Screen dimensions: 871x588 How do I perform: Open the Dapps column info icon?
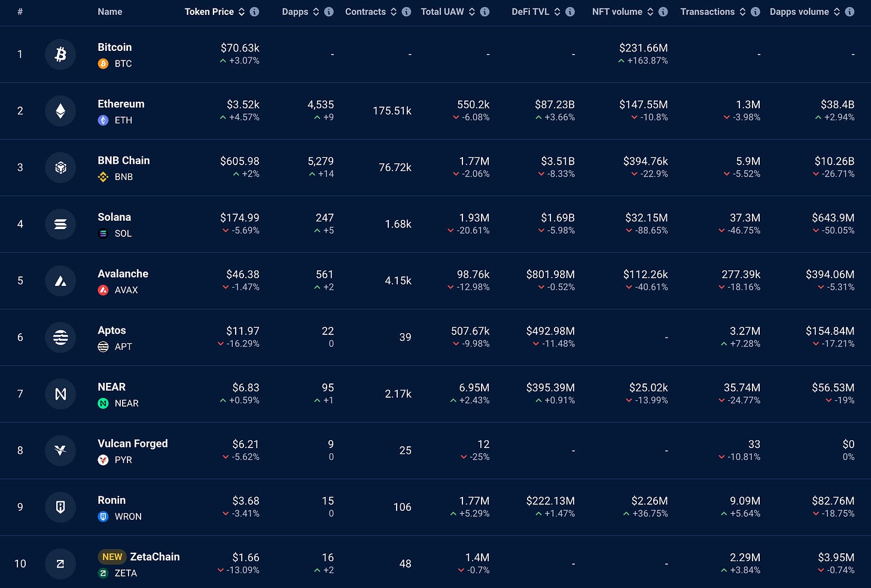329,12
